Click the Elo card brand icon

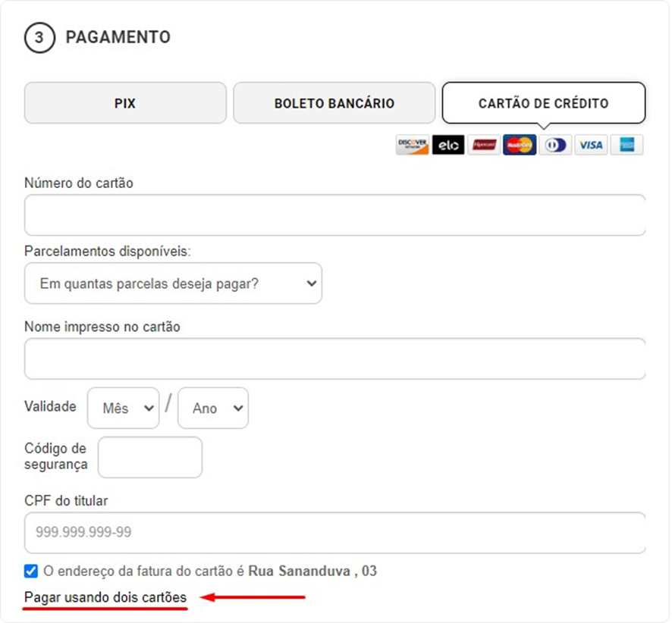(x=448, y=145)
